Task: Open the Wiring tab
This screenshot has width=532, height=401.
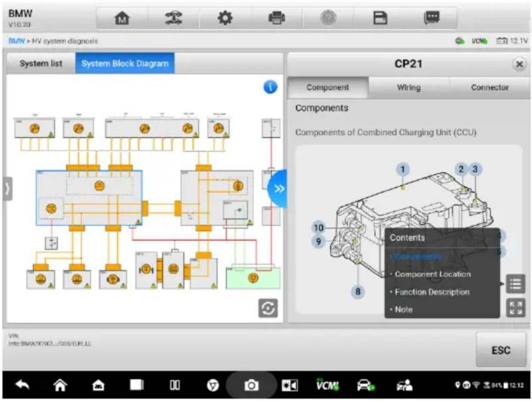Action: tap(409, 87)
